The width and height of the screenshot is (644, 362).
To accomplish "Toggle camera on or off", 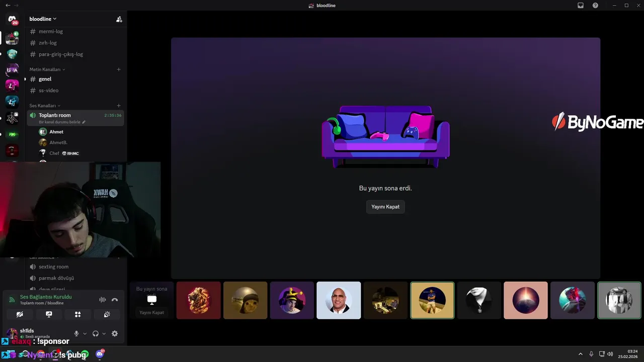I will click(x=20, y=314).
